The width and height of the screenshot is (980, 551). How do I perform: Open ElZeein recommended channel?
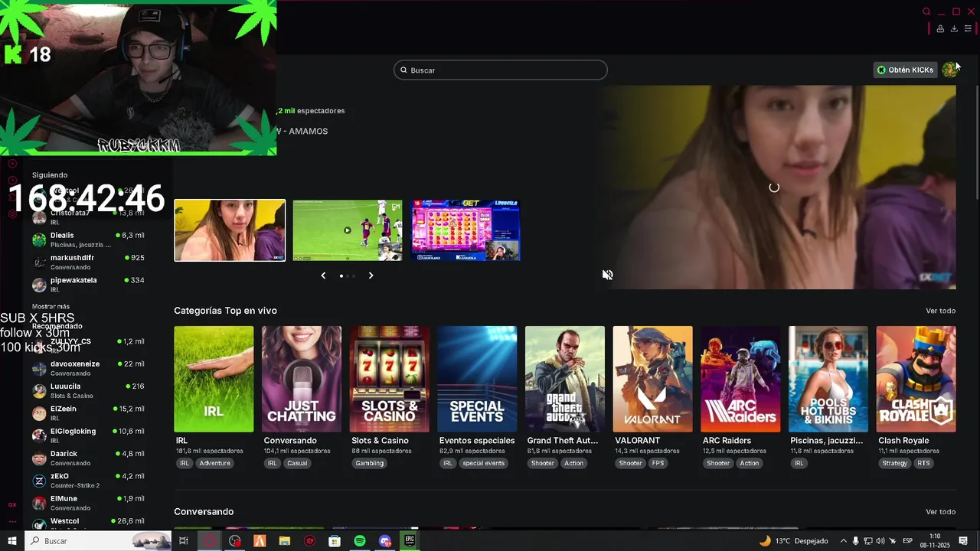coord(88,413)
